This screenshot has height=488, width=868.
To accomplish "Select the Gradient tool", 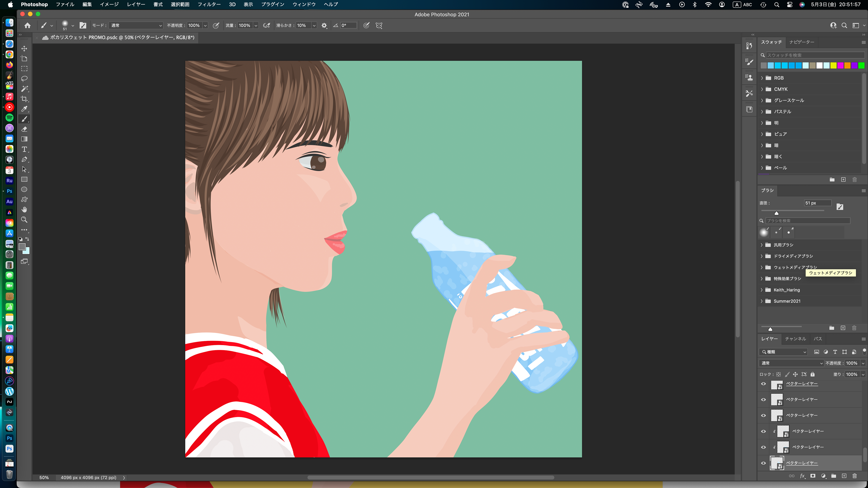I will [x=24, y=139].
